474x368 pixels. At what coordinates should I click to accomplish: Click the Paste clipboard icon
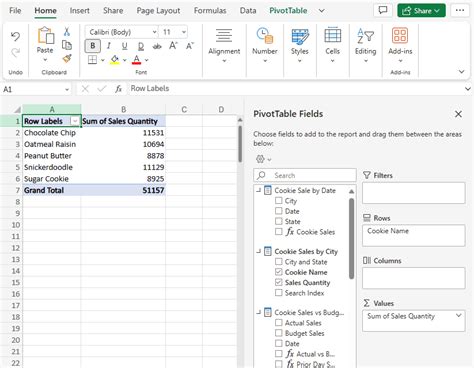tap(45, 36)
